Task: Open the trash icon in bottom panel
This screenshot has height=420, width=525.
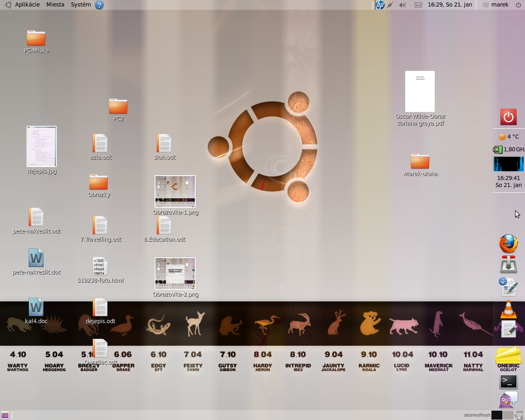Action: pos(520,415)
